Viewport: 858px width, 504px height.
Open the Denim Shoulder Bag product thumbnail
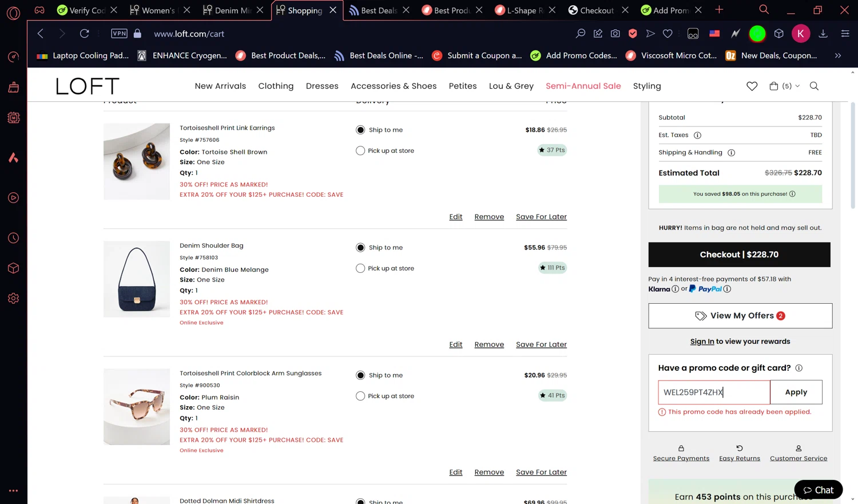click(x=137, y=279)
